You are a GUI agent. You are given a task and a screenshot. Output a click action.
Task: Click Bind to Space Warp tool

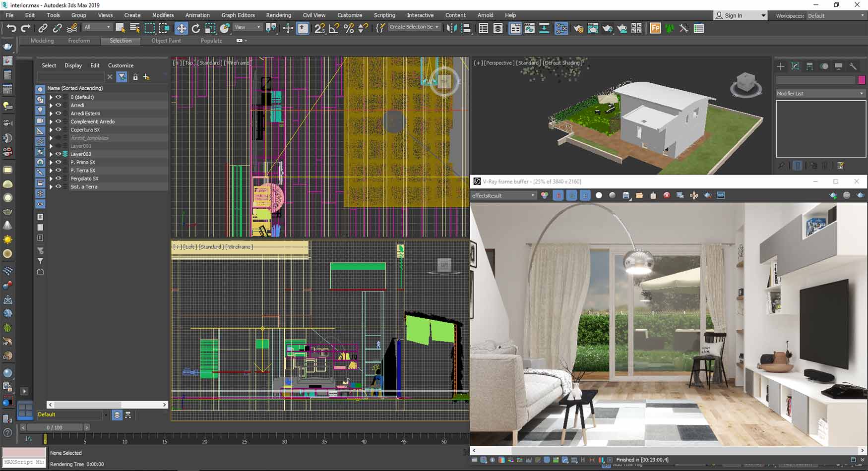click(72, 28)
